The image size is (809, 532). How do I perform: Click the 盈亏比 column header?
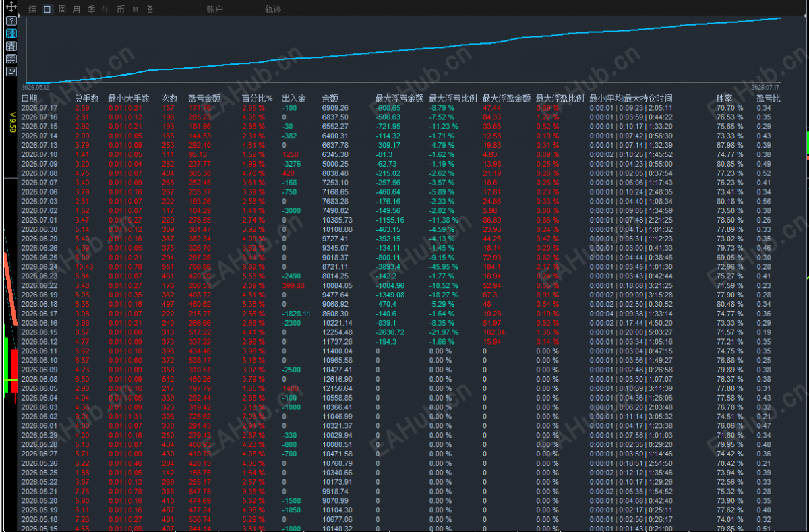[769, 98]
